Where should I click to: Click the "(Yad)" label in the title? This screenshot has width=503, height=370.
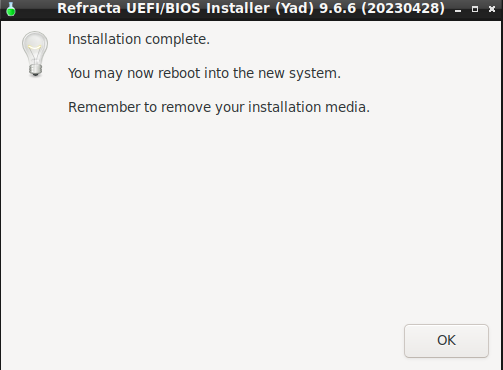(294, 9)
